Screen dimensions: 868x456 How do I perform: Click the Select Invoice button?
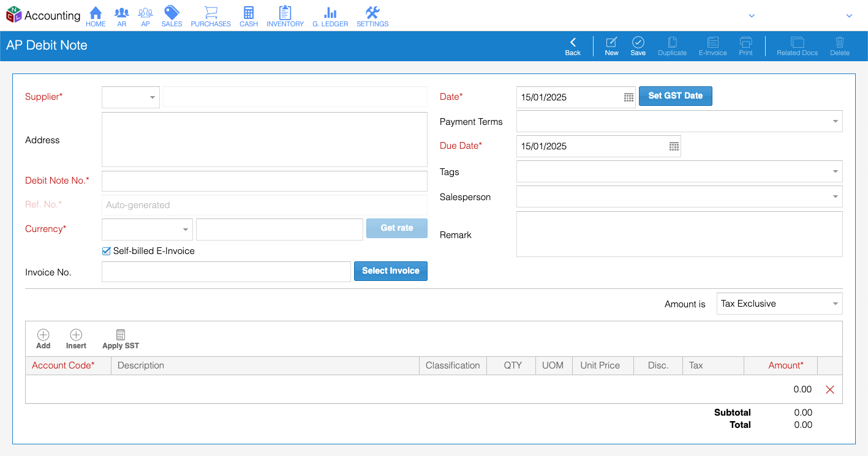tap(390, 271)
